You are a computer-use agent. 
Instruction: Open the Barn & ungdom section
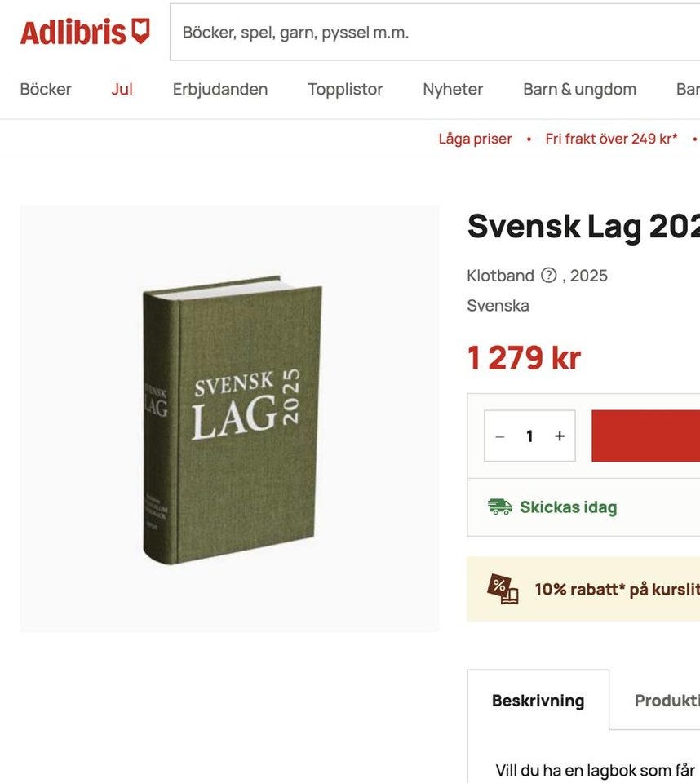[579, 90]
